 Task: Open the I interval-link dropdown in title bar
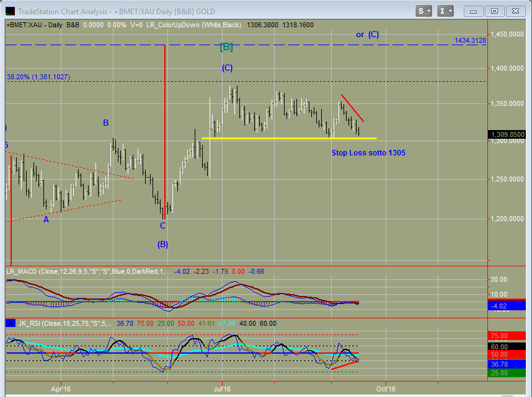445,11
